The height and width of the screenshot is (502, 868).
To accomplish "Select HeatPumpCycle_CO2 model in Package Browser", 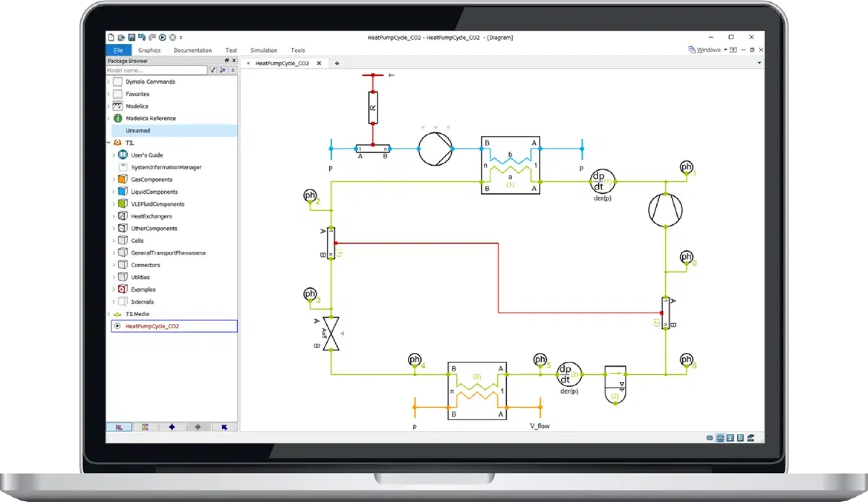I will (174, 326).
